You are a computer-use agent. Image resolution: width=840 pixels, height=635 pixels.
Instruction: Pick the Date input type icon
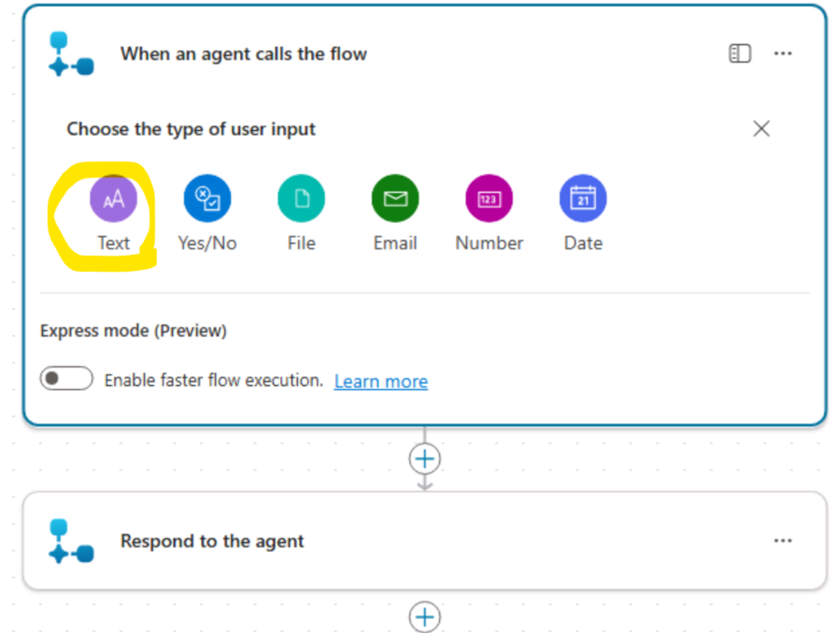pyautogui.click(x=583, y=199)
